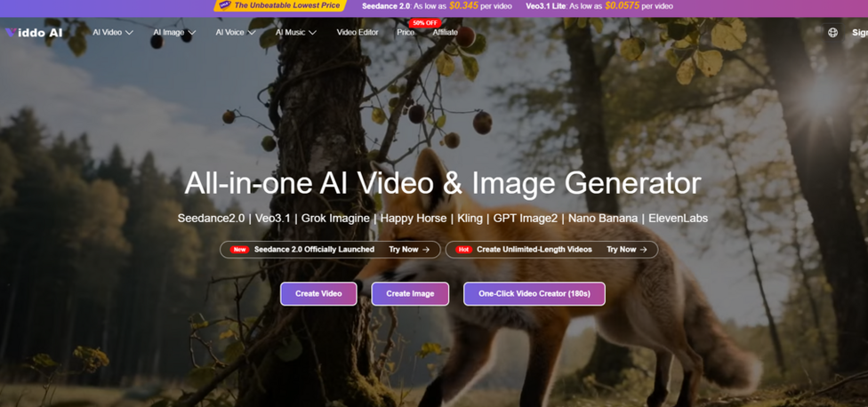Open the Video Editor page

358,33
